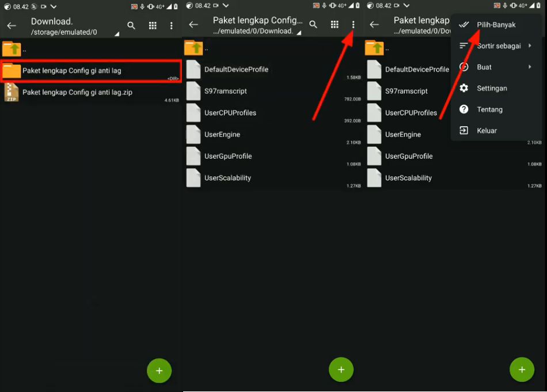
Task: Open Sortir sebagai submenu
Action: [496, 45]
